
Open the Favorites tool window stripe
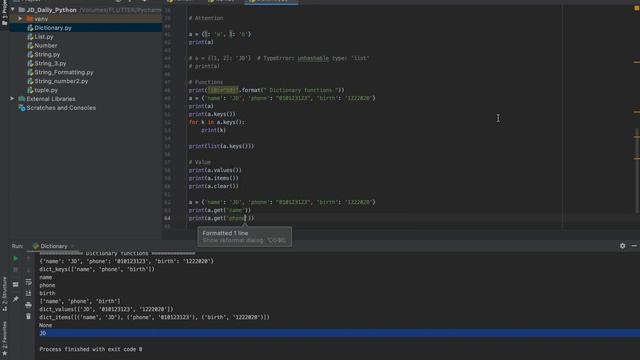4,338
